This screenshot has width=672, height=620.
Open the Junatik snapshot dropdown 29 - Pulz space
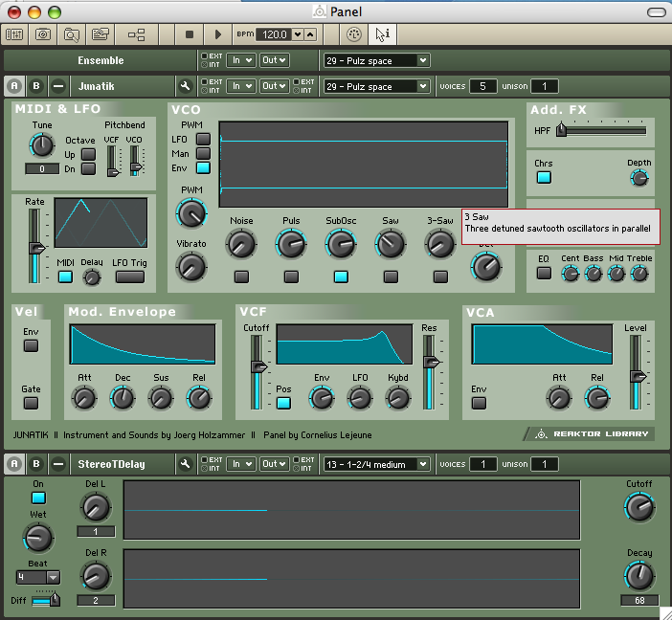[x=376, y=86]
